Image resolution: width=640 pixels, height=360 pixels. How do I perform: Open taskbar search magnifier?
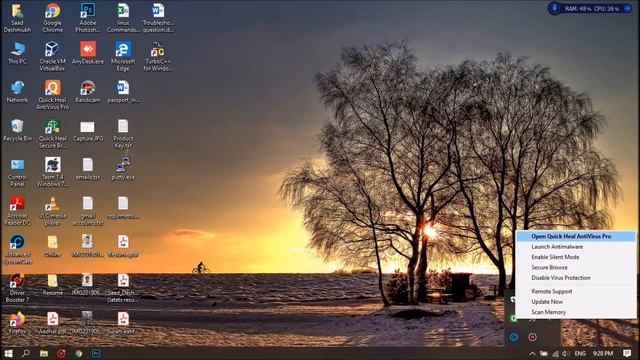(26, 353)
